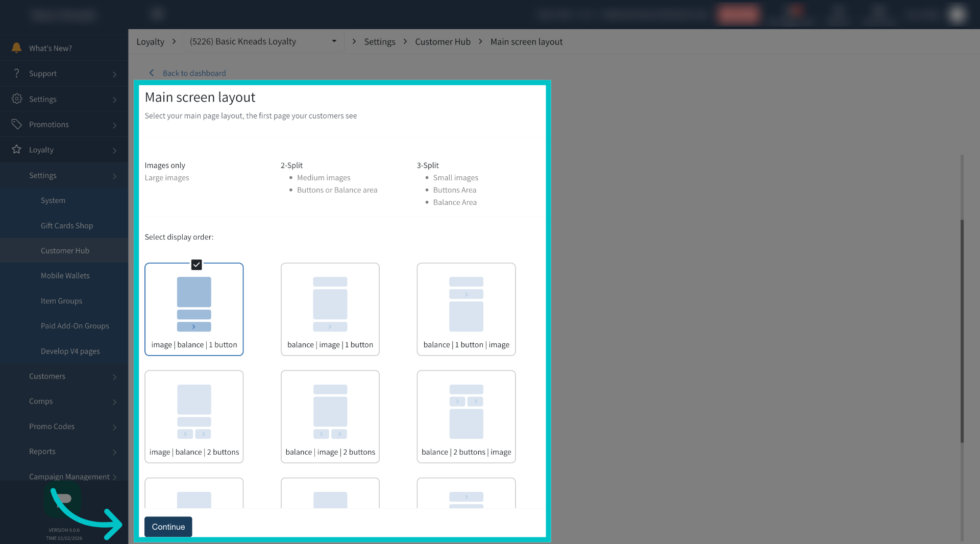Screen dimensions: 980x544
Task: Click Customer Hub in the breadcrumb
Action: 443,41
